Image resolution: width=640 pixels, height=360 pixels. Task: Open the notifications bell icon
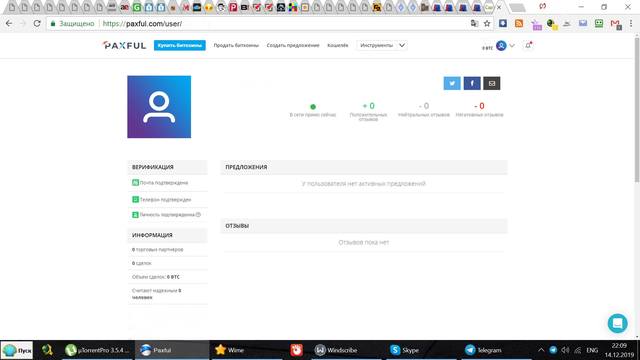click(x=528, y=45)
